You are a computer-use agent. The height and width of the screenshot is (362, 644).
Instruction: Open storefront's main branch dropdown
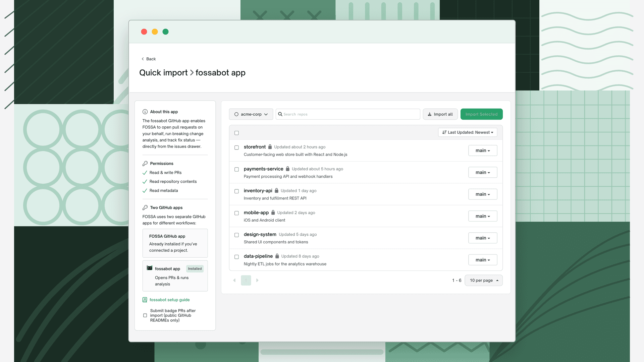483,150
